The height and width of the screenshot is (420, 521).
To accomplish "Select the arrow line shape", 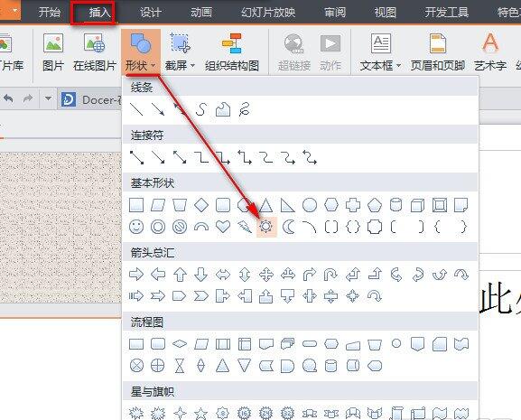I will tap(158, 109).
